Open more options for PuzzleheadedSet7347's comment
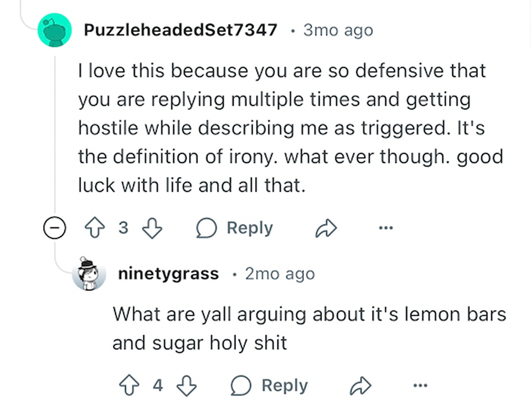Viewport: 531px width, 420px height. (x=386, y=228)
